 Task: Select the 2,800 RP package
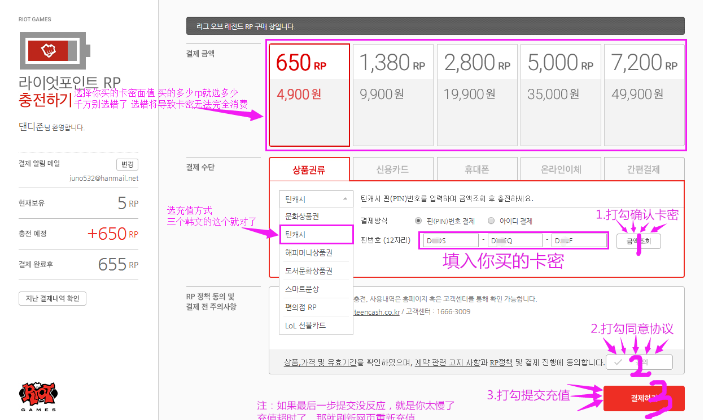click(x=477, y=95)
